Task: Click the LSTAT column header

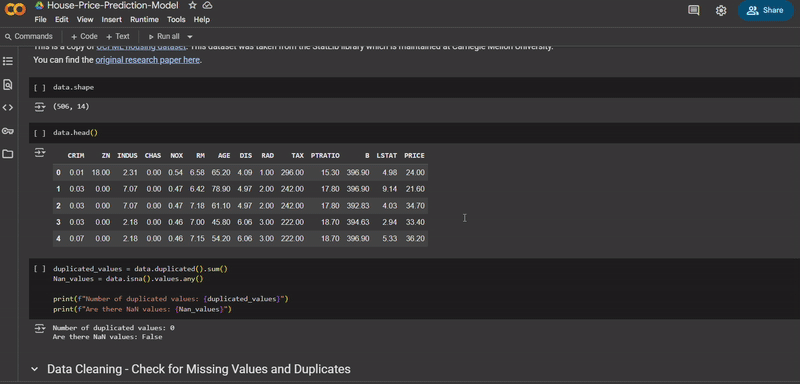Action: (x=387, y=156)
